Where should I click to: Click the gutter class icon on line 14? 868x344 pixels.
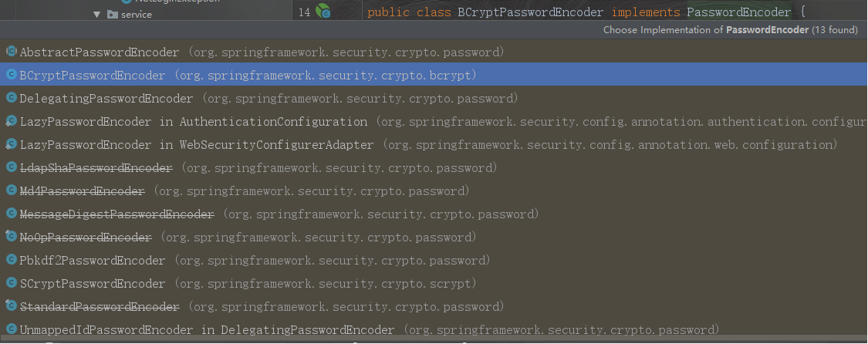323,12
